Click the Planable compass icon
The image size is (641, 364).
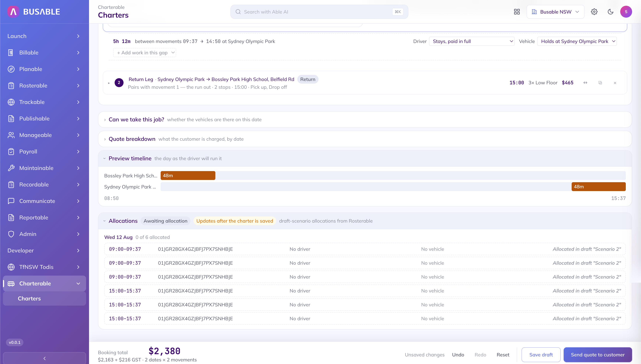(x=11, y=69)
